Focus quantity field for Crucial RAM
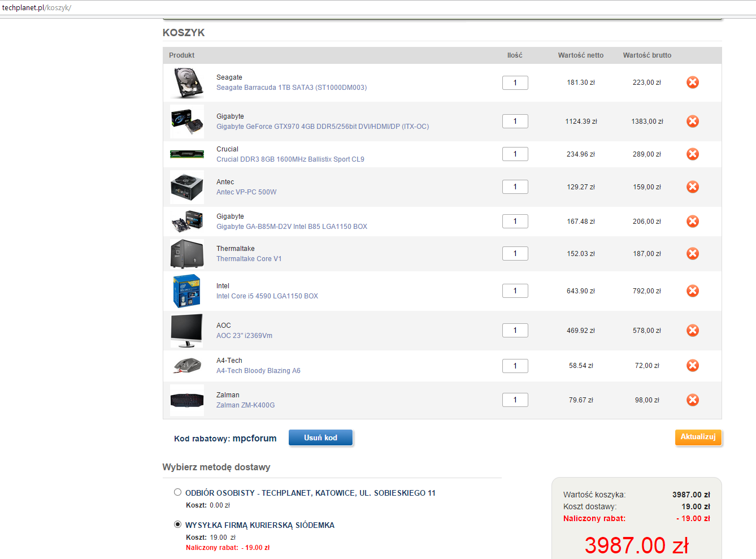The height and width of the screenshot is (559, 756). coord(515,154)
